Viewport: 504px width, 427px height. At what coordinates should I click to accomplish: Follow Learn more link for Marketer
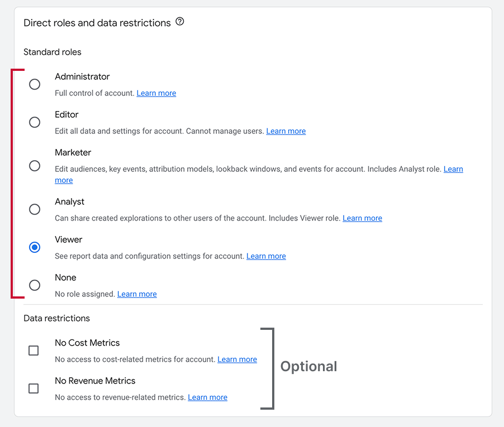click(x=453, y=169)
